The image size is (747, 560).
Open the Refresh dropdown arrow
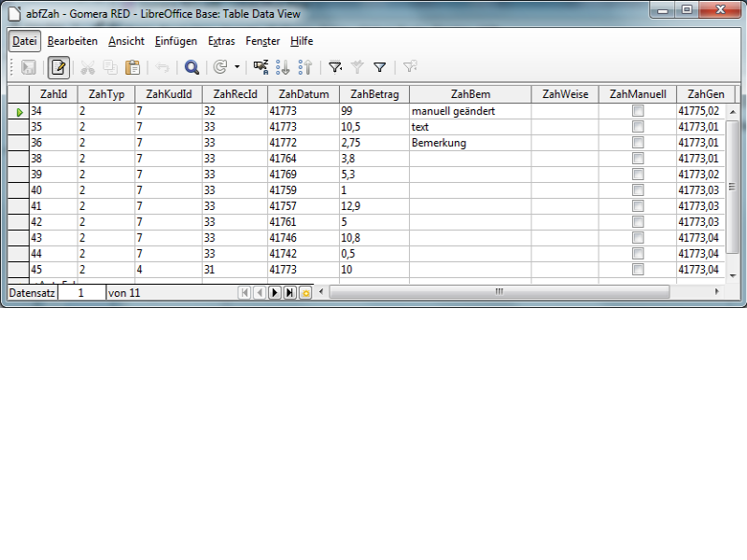[237, 67]
